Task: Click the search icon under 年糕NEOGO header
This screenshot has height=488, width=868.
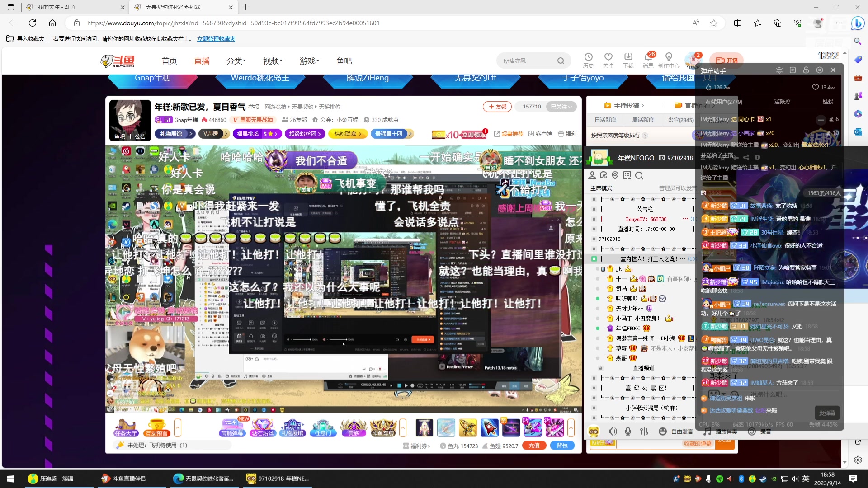Action: click(639, 175)
